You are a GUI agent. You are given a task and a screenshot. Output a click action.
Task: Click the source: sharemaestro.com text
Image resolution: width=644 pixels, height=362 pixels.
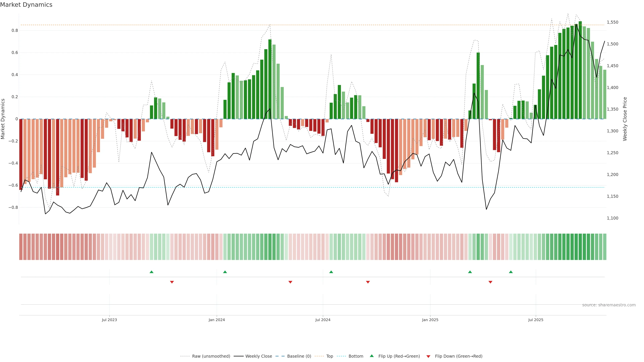pos(609,305)
